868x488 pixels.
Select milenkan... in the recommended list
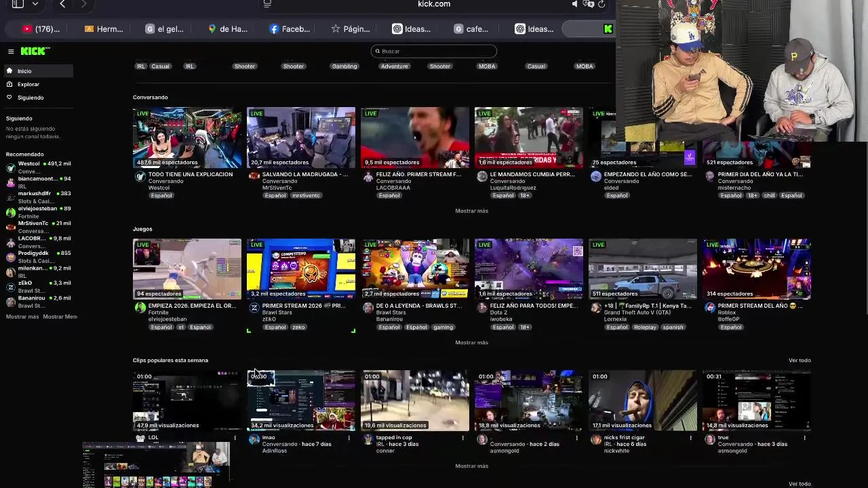pos(39,272)
